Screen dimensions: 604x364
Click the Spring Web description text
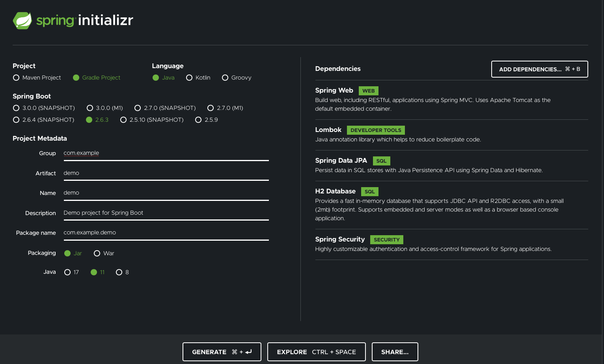click(x=433, y=104)
